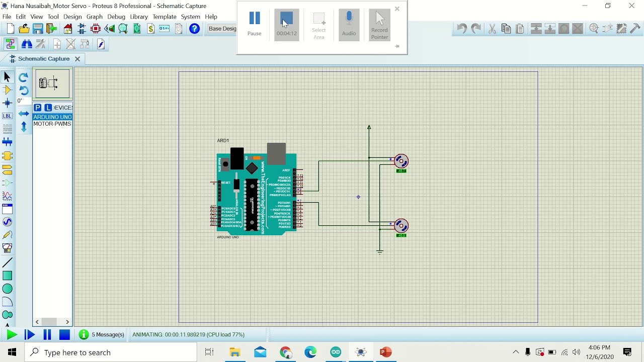Select the Probe Mode tool
Screen dimensions: 644x362
7,235
